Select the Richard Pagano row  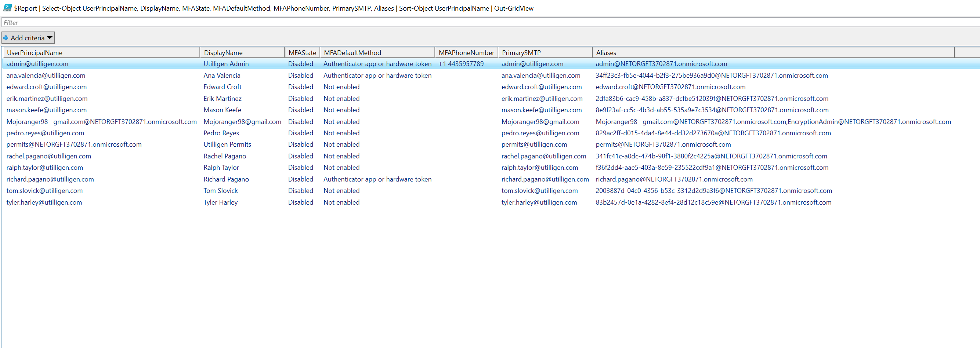(x=226, y=179)
